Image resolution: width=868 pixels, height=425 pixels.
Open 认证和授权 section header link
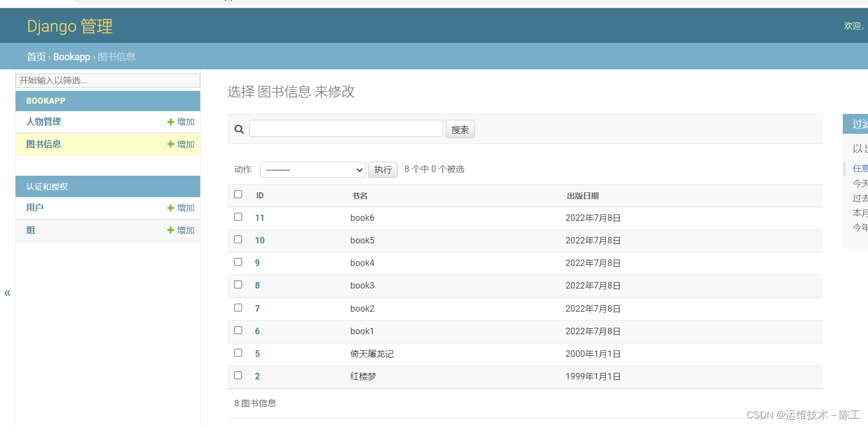tap(47, 187)
